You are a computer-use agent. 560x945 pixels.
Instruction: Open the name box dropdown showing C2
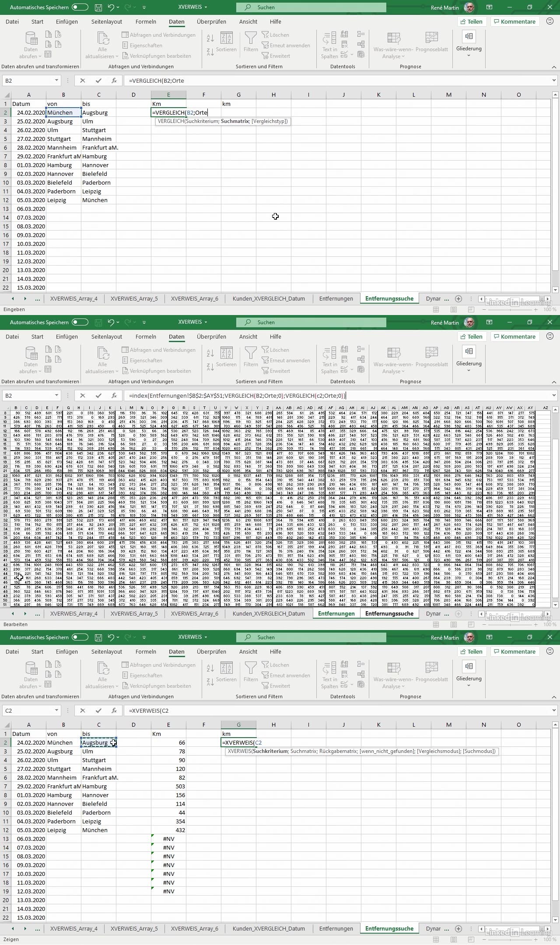56,710
